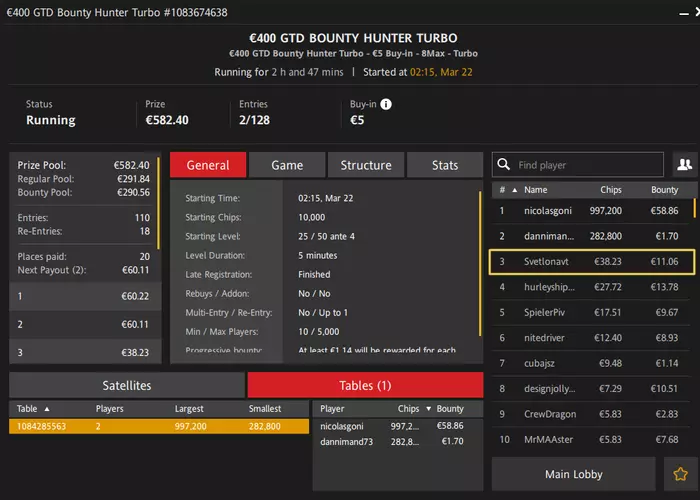
Task: Select highlighted player Svetlonavt
Action: tap(592, 262)
